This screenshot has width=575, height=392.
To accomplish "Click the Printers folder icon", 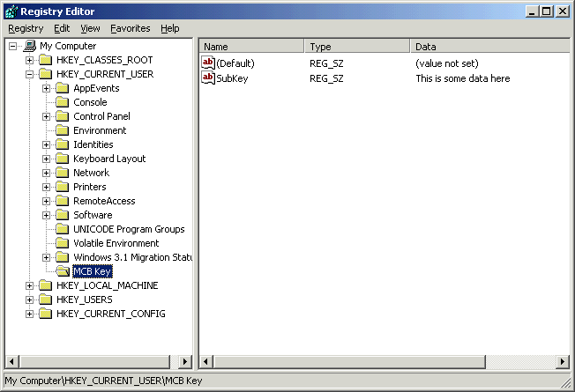I will [63, 187].
